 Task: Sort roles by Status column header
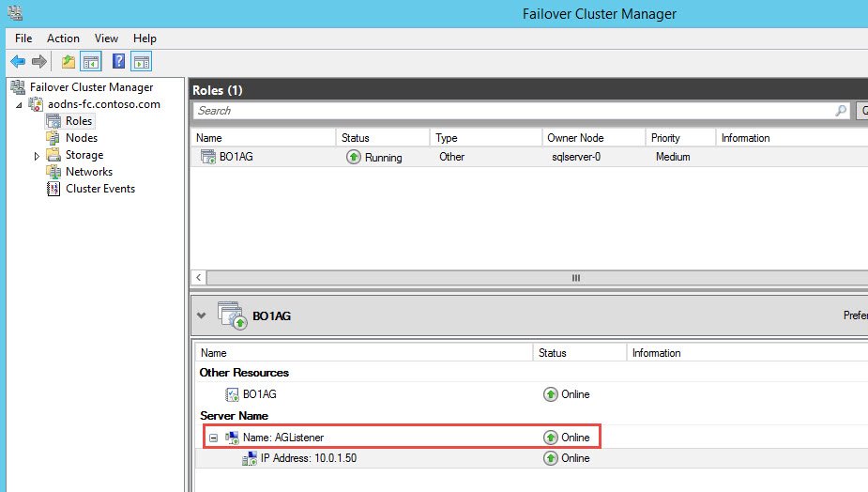tap(383, 138)
